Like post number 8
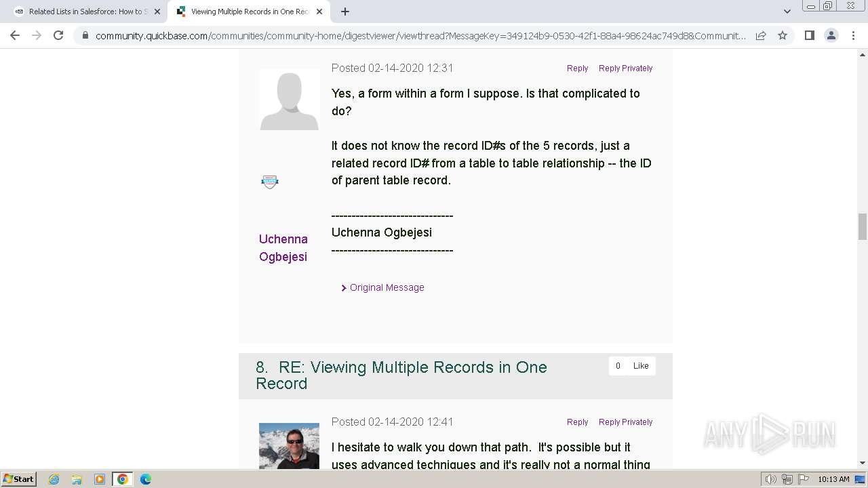This screenshot has height=488, width=868. (x=641, y=366)
